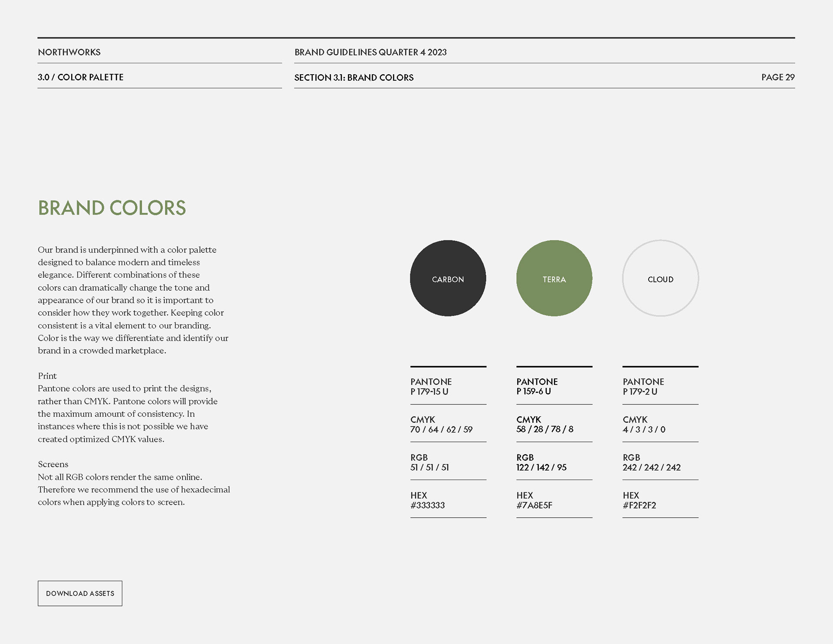The width and height of the screenshot is (833, 644).
Task: Click line 'brand in a crowded marketplace.'
Action: pyautogui.click(x=102, y=351)
